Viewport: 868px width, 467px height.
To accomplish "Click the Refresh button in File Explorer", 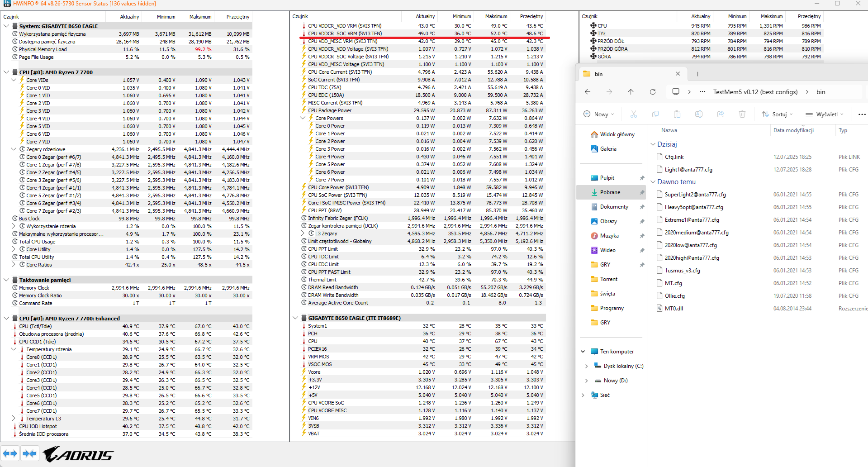I will pos(652,92).
